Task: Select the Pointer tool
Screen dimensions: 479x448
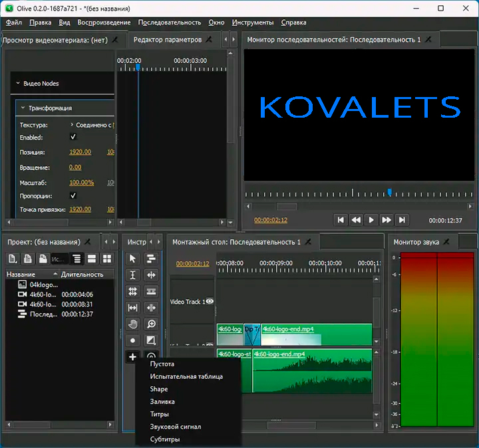Action: pyautogui.click(x=132, y=259)
